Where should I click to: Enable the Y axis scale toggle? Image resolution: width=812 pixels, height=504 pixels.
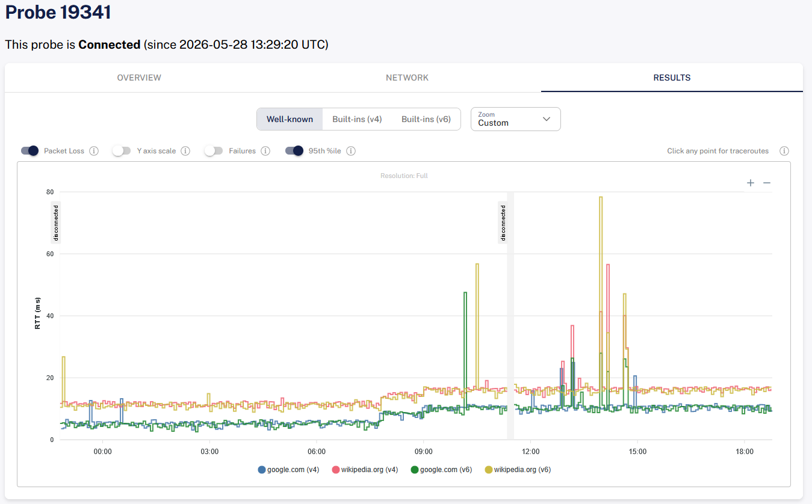coord(122,151)
